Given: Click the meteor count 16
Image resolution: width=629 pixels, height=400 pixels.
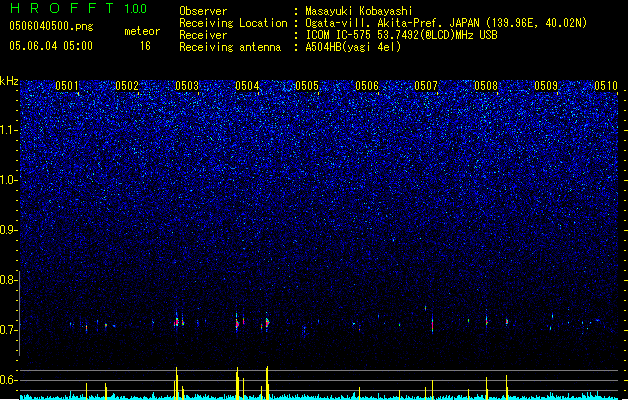Looking at the screenshot, I should tap(145, 46).
